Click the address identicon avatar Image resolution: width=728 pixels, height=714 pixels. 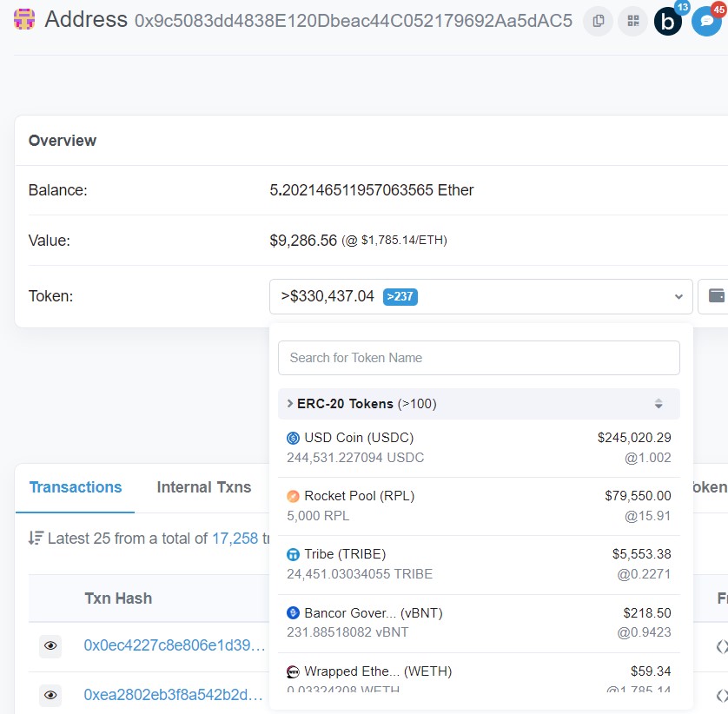tap(26, 19)
